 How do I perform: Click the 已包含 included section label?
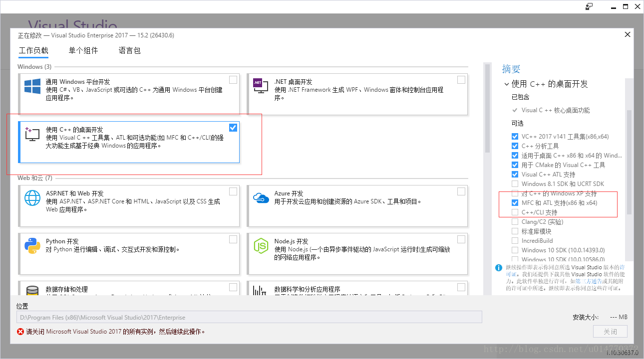(x=521, y=97)
